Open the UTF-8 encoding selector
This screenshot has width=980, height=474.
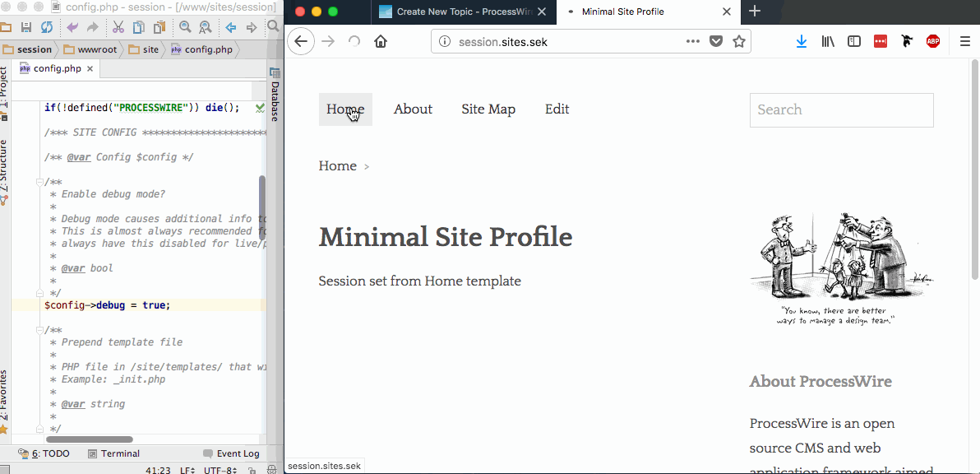221,469
